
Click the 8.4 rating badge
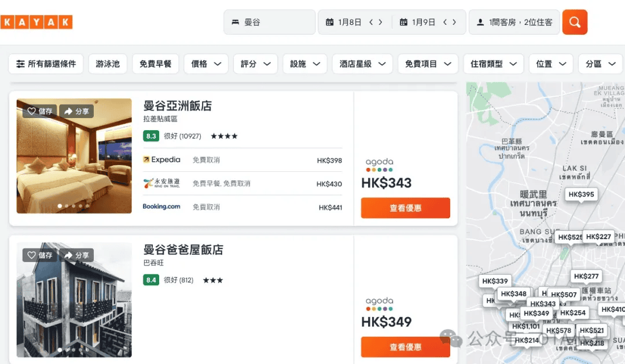[151, 280]
